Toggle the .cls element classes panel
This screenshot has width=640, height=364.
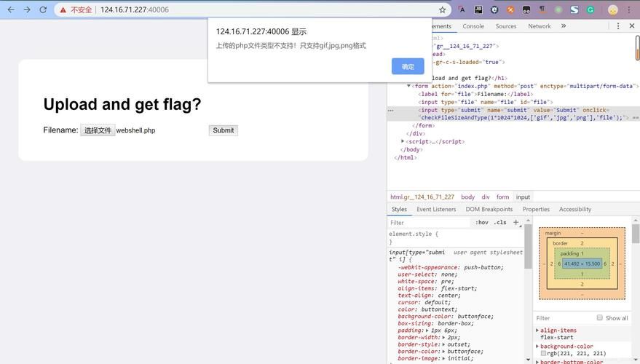(x=500, y=223)
